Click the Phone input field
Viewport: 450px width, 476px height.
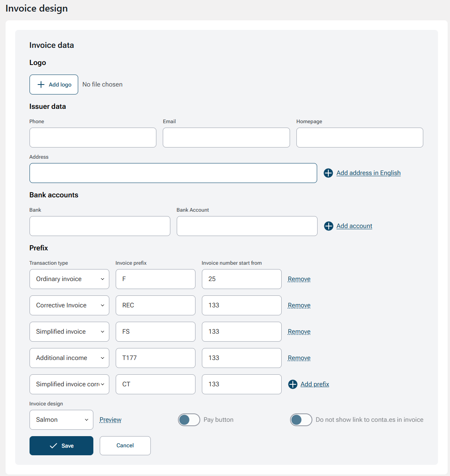[x=93, y=137]
